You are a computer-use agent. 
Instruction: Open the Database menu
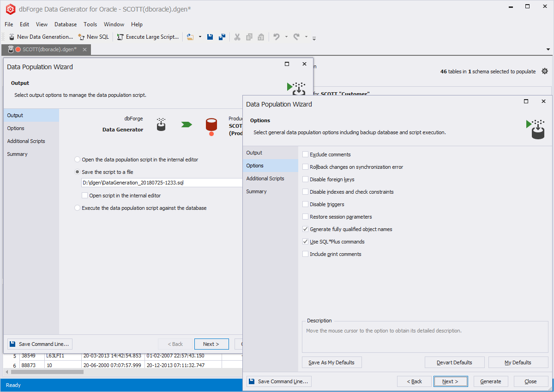tap(65, 24)
